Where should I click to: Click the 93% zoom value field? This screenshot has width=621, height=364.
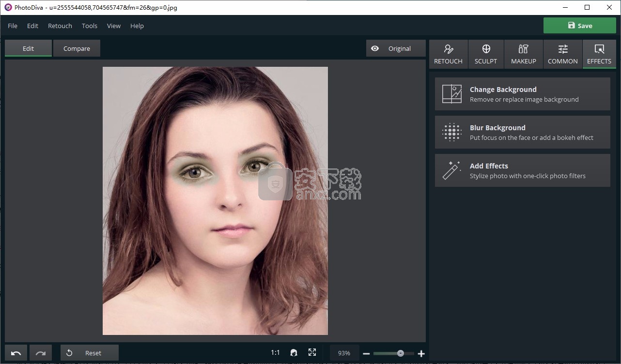(x=344, y=353)
